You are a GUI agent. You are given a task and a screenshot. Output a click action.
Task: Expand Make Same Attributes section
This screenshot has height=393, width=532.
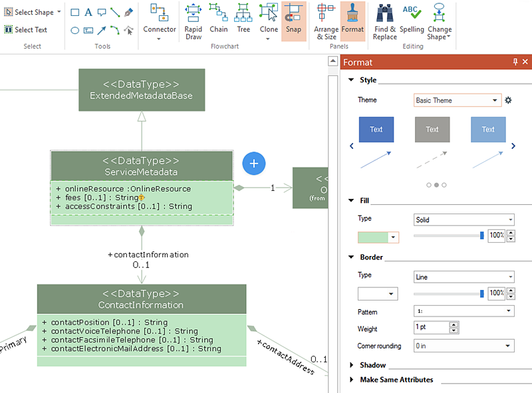352,380
